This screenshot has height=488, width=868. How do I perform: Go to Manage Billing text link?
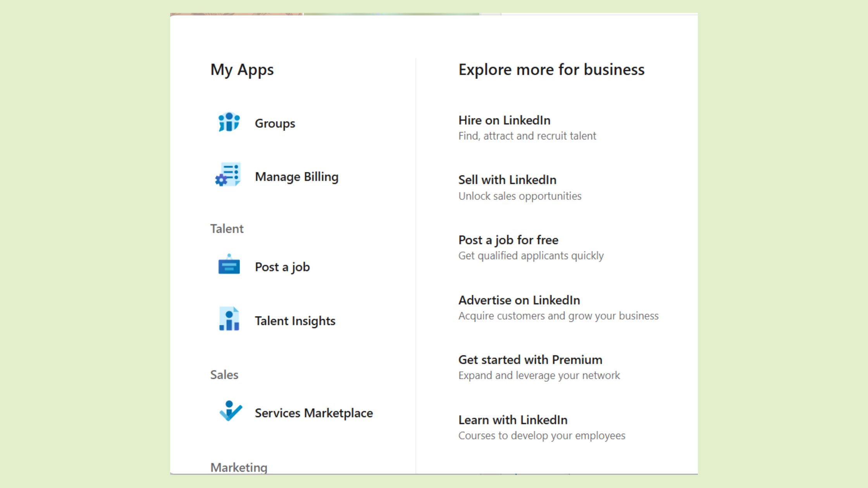[x=296, y=177]
